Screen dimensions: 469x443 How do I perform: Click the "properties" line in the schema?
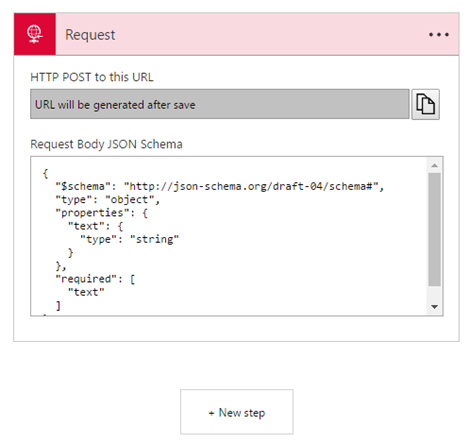pos(102,213)
